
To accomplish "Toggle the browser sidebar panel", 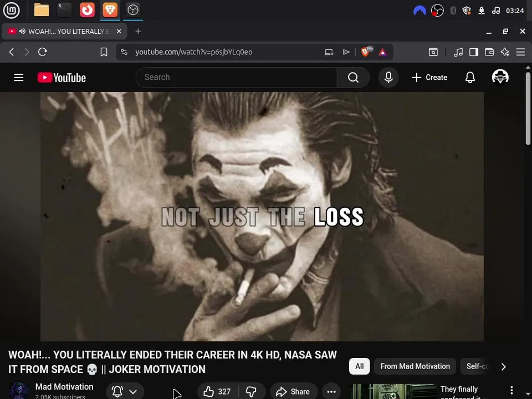I will point(474,52).
